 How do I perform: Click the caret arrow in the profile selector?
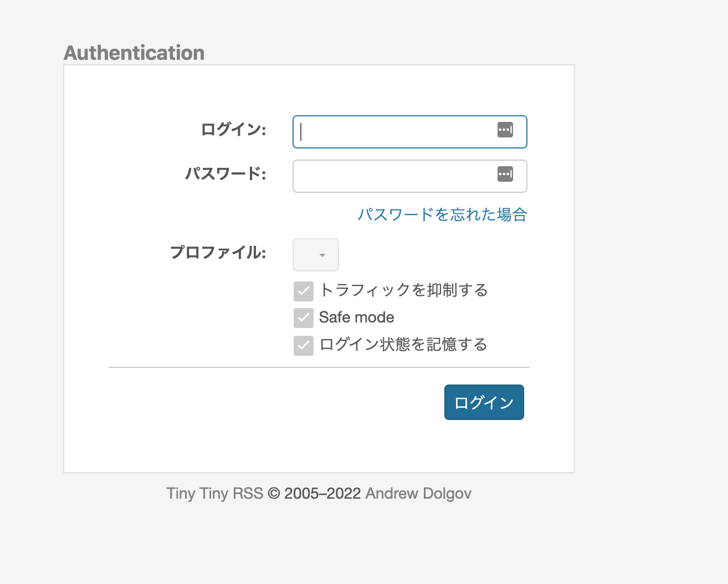click(322, 255)
